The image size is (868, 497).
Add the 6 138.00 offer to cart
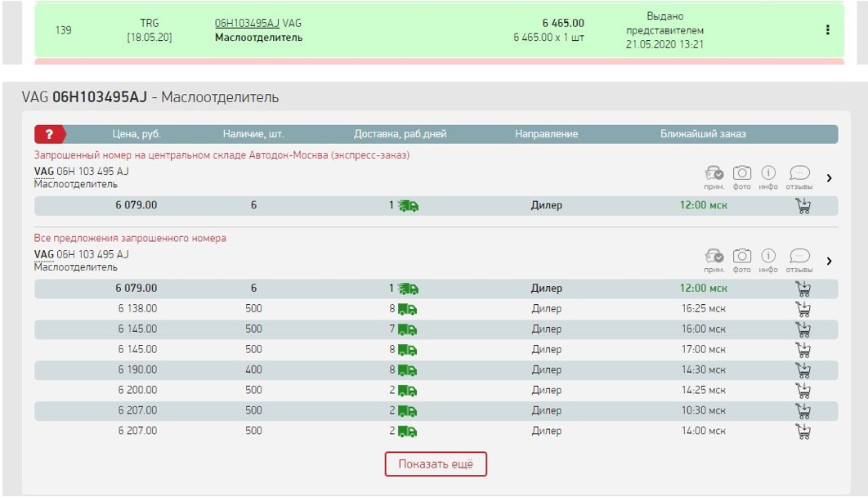point(803,309)
